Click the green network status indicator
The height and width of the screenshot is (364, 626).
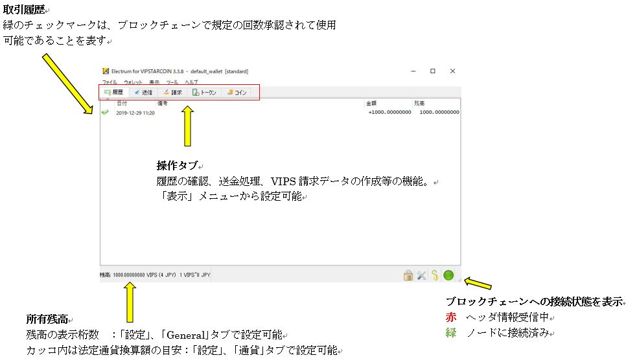(448, 275)
